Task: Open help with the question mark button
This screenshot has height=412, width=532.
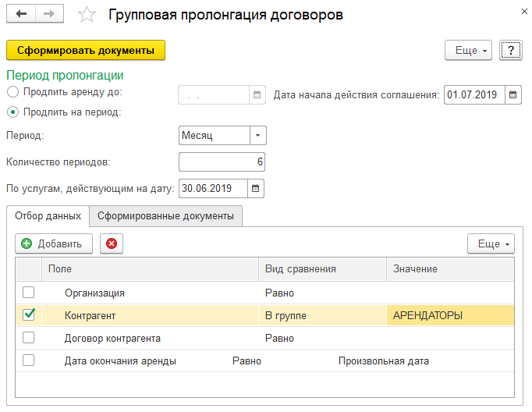Action: click(x=510, y=50)
